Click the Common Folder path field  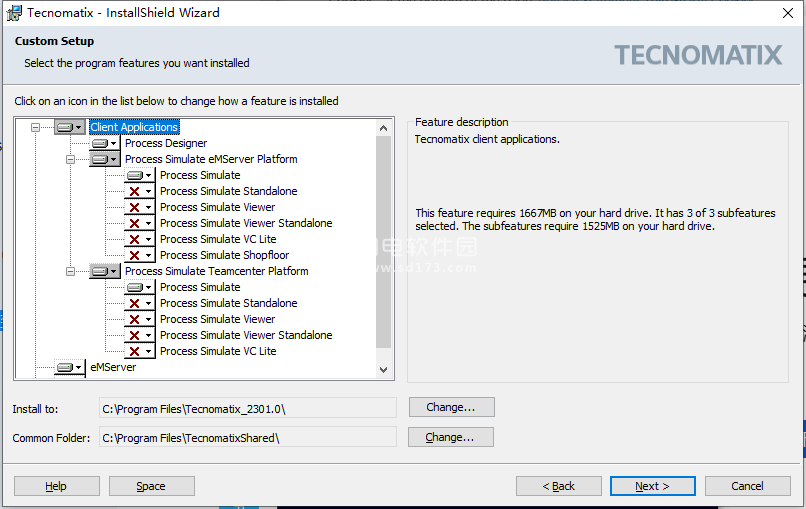[248, 438]
